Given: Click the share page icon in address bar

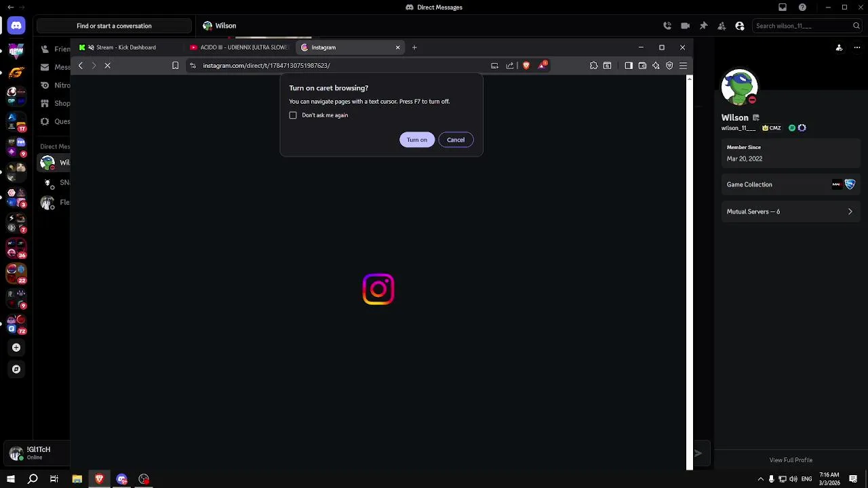Looking at the screenshot, I should pos(510,66).
